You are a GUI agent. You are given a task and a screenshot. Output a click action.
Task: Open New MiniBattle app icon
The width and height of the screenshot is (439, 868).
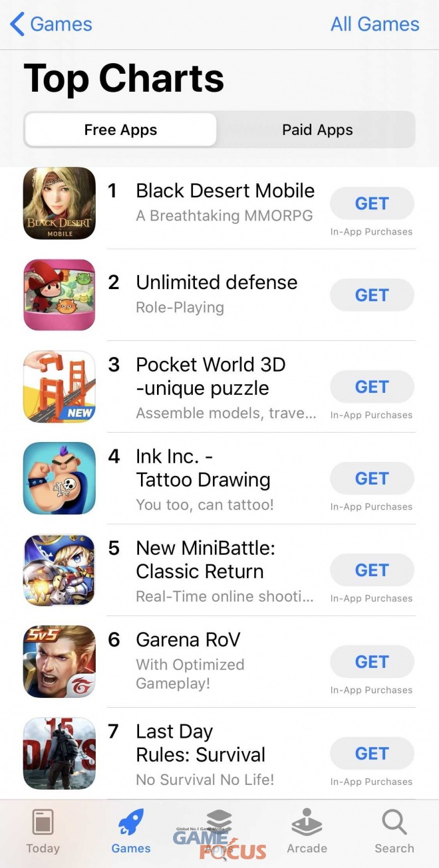pos(59,570)
